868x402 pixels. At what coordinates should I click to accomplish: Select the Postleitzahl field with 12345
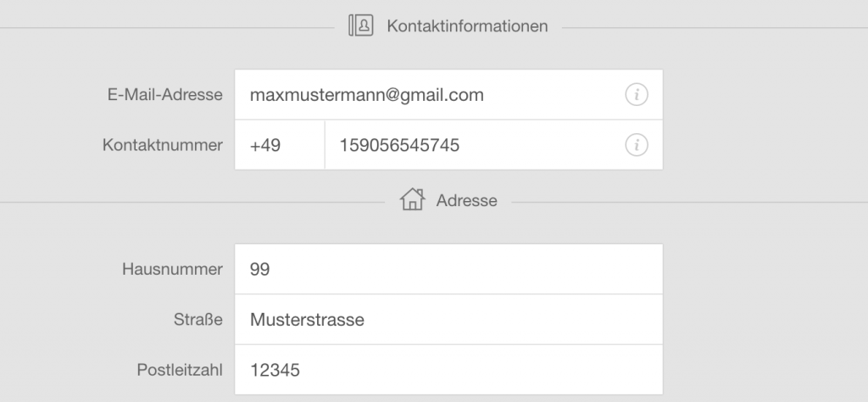[x=448, y=370]
